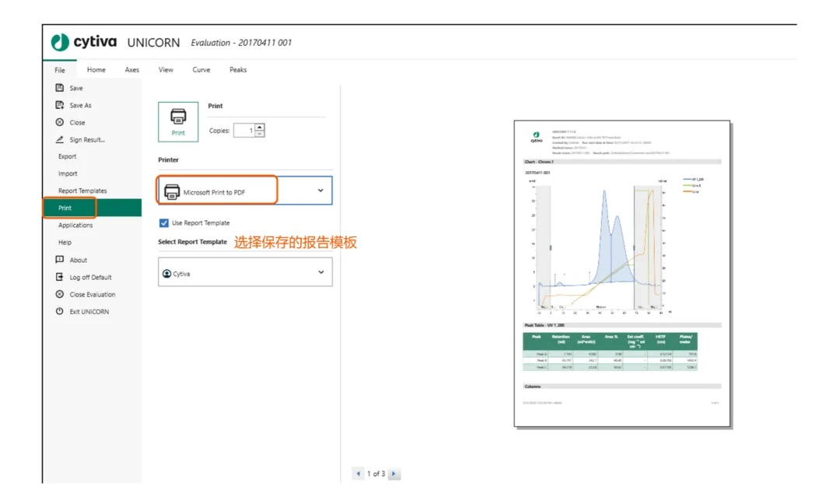Click the About entry label

coord(79,261)
